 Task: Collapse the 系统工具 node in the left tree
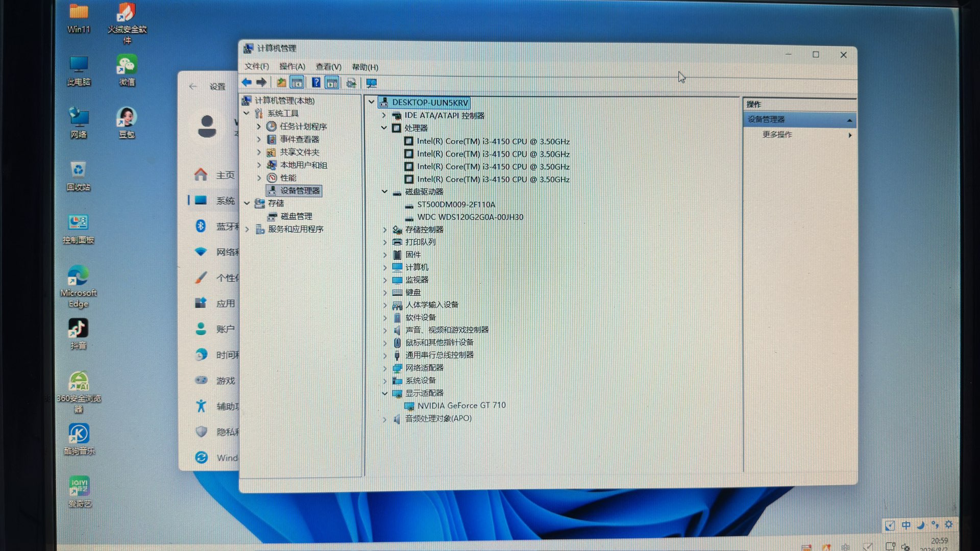pos(247,113)
